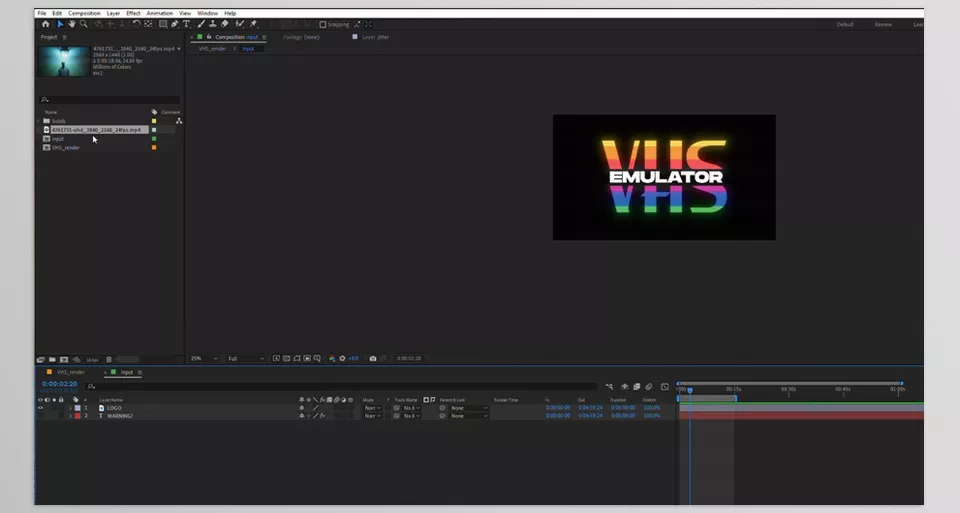Select the Pen tool
This screenshot has width=960, height=513.
tap(174, 24)
